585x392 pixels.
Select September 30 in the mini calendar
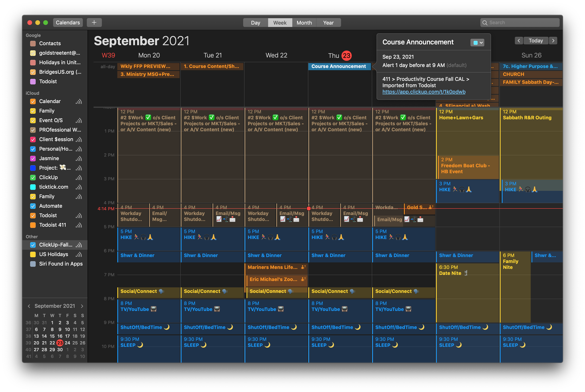tap(60, 350)
